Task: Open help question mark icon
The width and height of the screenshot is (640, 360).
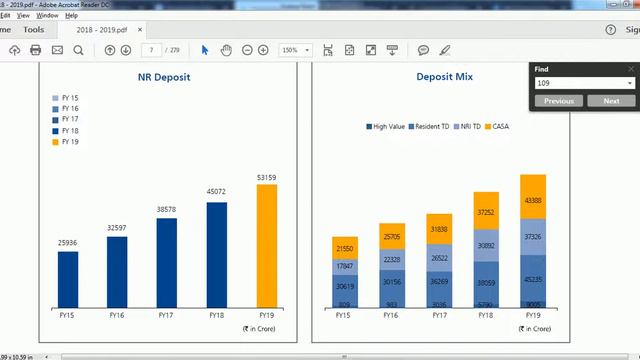Action: pyautogui.click(x=611, y=30)
